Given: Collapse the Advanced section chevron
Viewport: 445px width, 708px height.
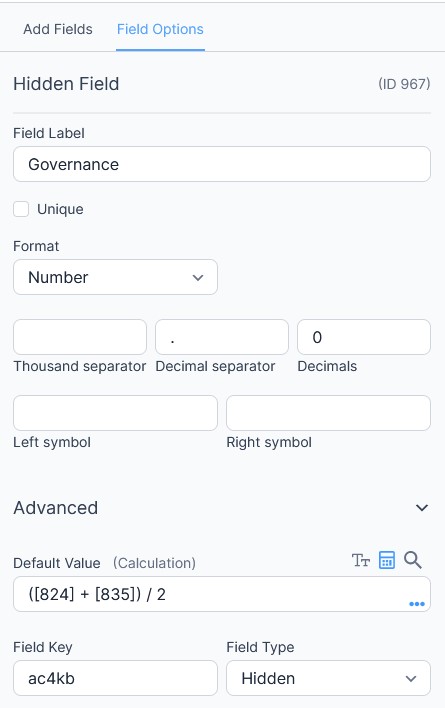Looking at the screenshot, I should pyautogui.click(x=422, y=508).
